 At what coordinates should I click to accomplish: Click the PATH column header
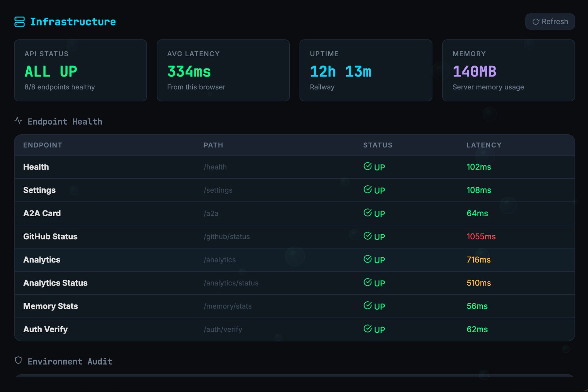click(213, 145)
